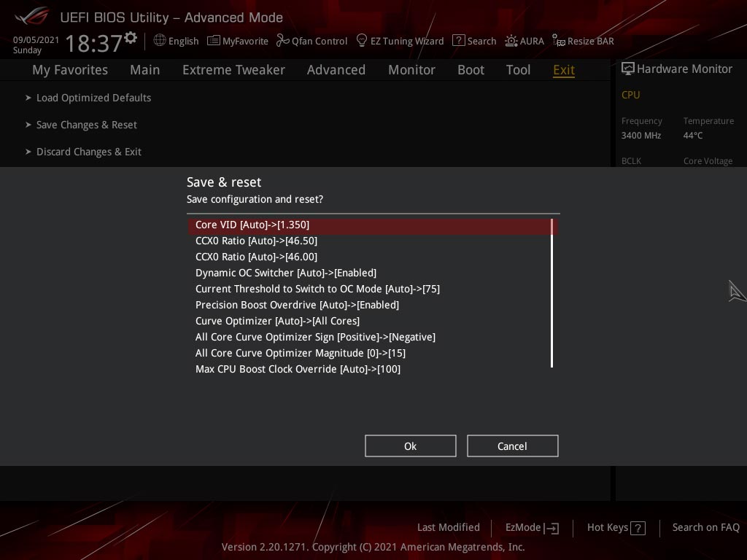Screen dimensions: 747x560
Task: Click the Search question mark icon
Action: [x=458, y=41]
